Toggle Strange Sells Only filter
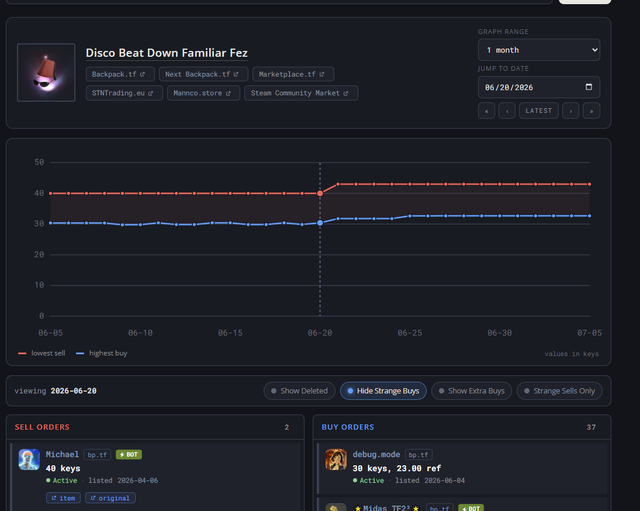The image size is (640, 511). point(560,391)
